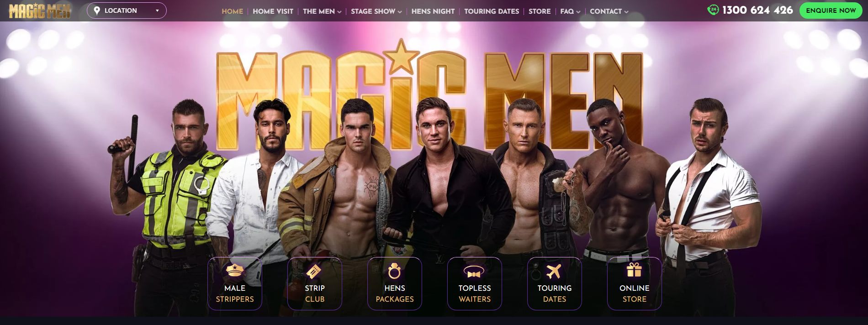This screenshot has height=325, width=868.
Task: Click the 24-hour phone icon
Action: 713,10
